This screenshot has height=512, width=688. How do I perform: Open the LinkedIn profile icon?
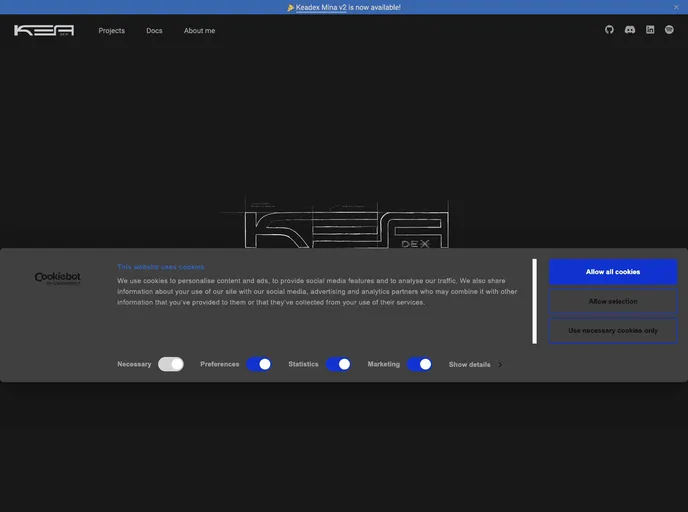tap(650, 29)
